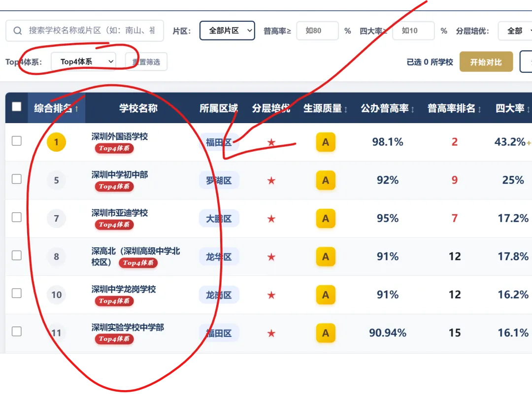Click the 龙华区 district tag

pyautogui.click(x=219, y=257)
